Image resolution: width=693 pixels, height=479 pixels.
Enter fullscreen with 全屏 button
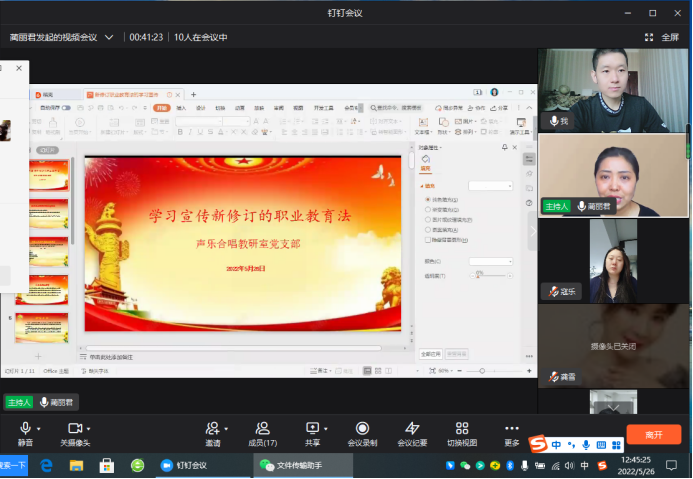(x=662, y=37)
